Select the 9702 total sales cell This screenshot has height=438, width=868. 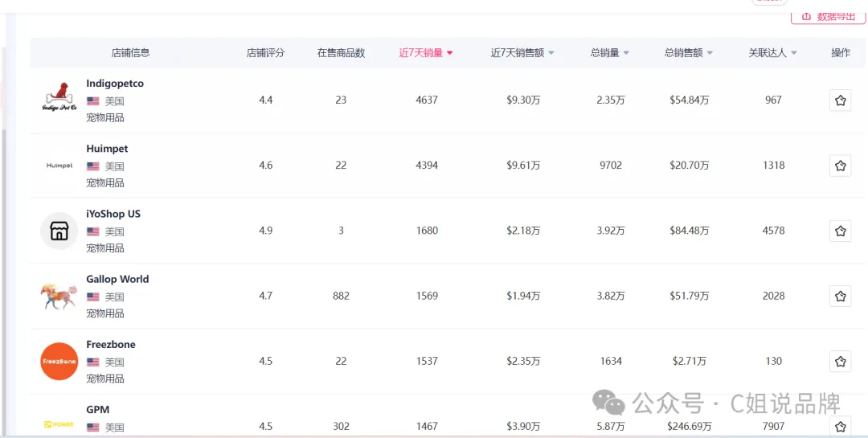pos(611,166)
